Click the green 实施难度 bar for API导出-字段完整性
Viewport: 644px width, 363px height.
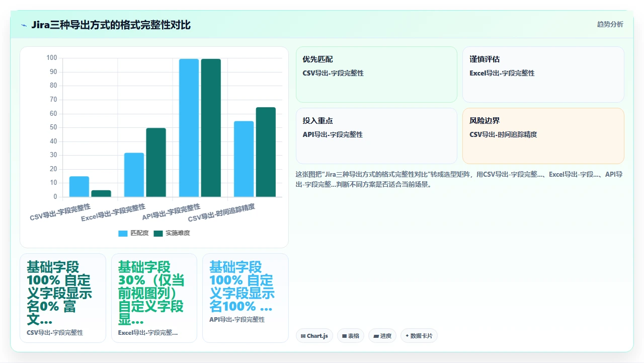211,128
